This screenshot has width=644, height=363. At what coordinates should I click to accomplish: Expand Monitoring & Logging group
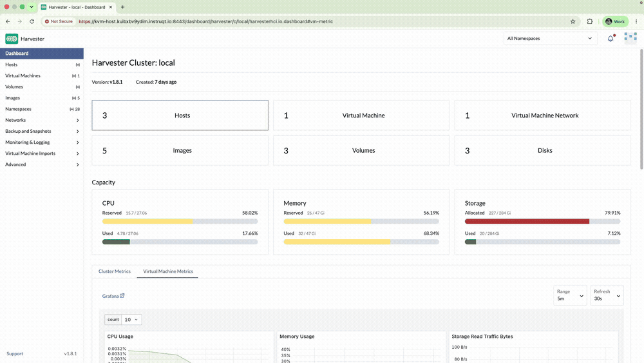[x=41, y=142]
